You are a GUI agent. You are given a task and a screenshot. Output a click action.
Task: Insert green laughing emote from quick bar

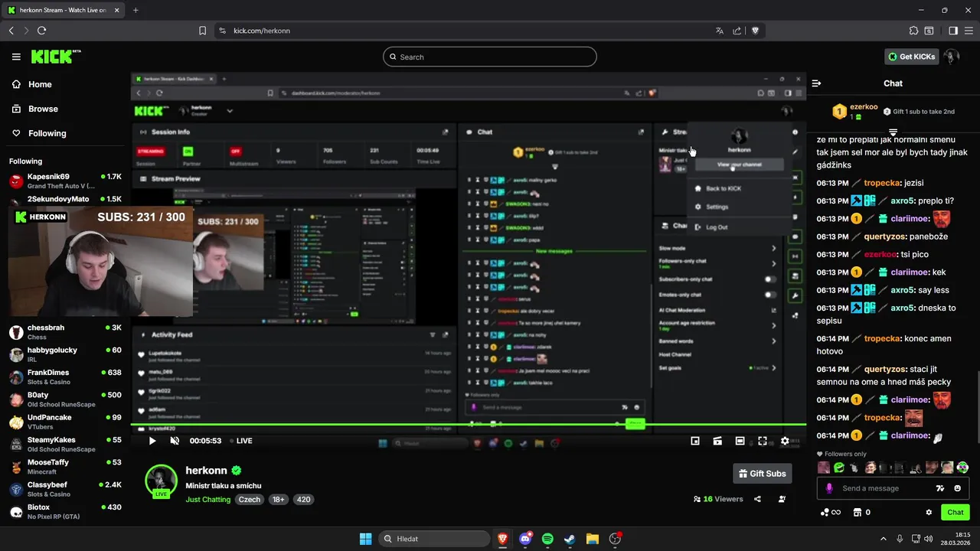[839, 468]
